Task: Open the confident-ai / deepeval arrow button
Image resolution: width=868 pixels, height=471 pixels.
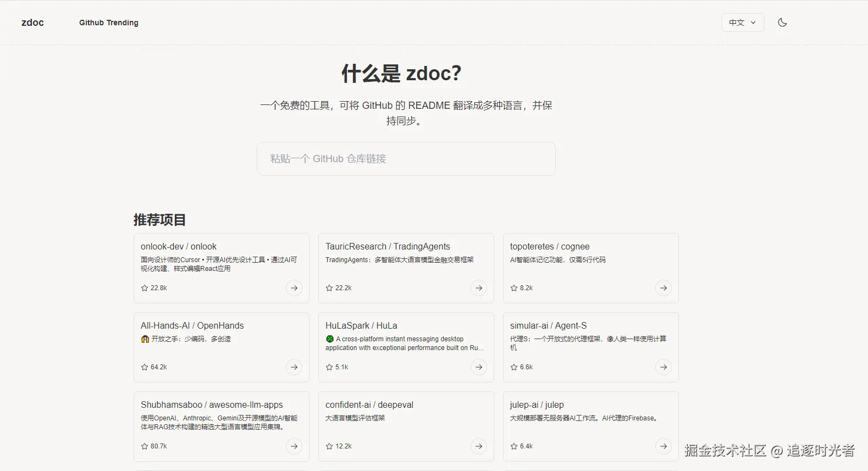Action: tap(479, 446)
